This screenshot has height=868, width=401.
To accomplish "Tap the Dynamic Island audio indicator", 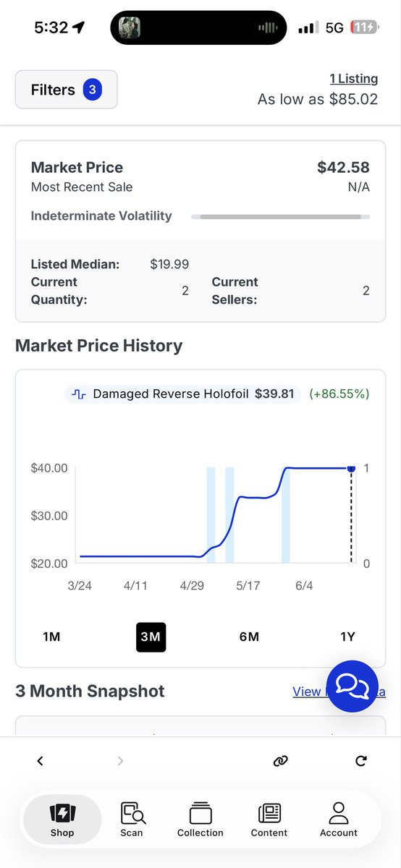I will point(268,28).
